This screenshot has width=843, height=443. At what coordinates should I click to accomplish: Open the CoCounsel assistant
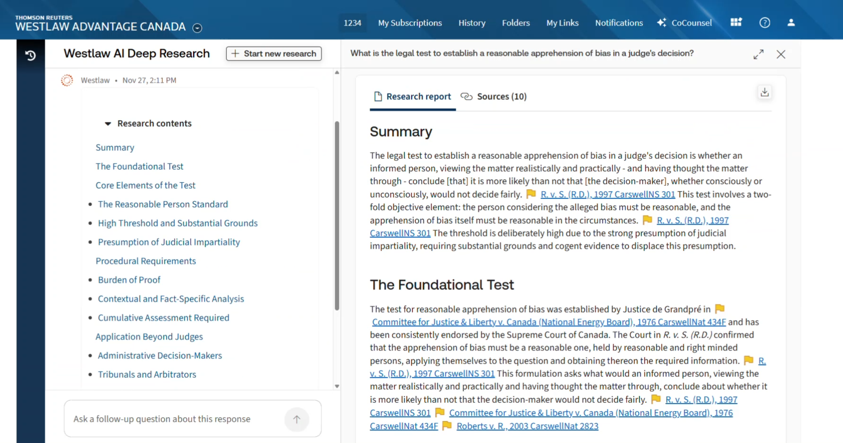684,22
